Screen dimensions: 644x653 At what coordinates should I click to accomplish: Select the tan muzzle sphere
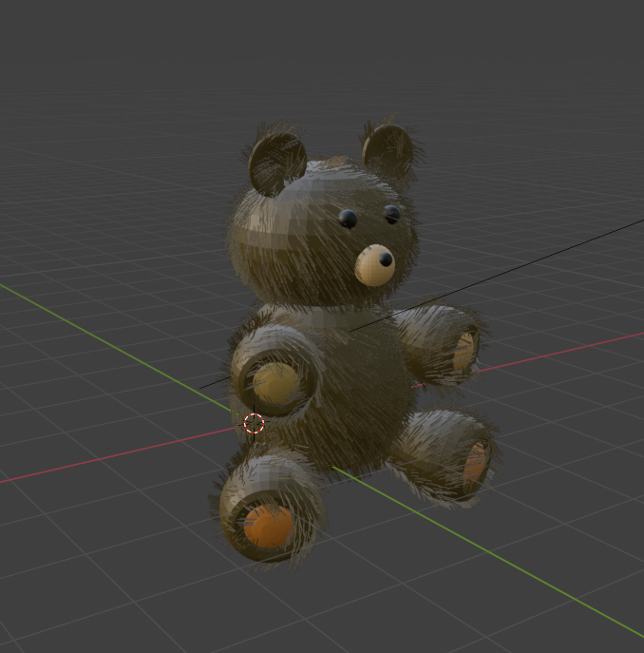pos(374,266)
